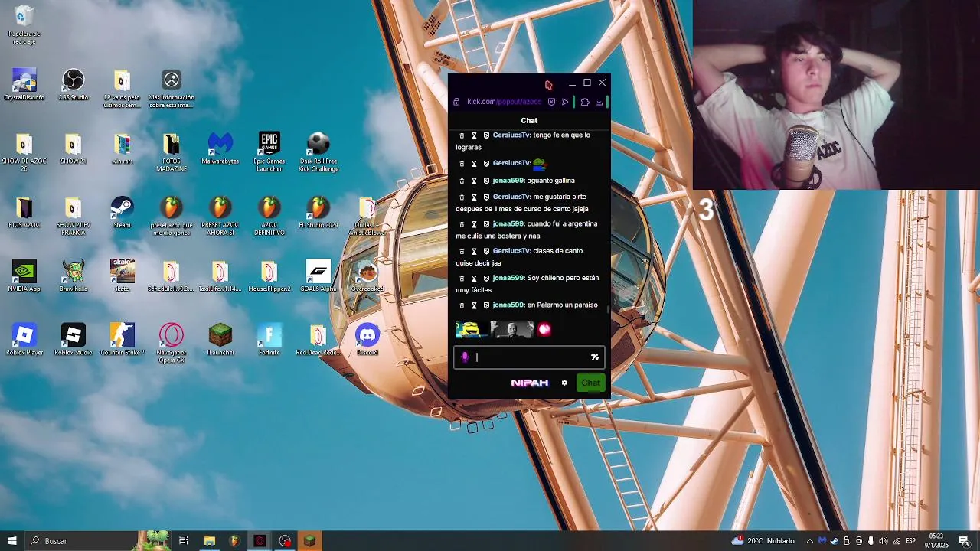Open File Explorer from the taskbar
This screenshot has height=551, width=980.
pyautogui.click(x=209, y=541)
